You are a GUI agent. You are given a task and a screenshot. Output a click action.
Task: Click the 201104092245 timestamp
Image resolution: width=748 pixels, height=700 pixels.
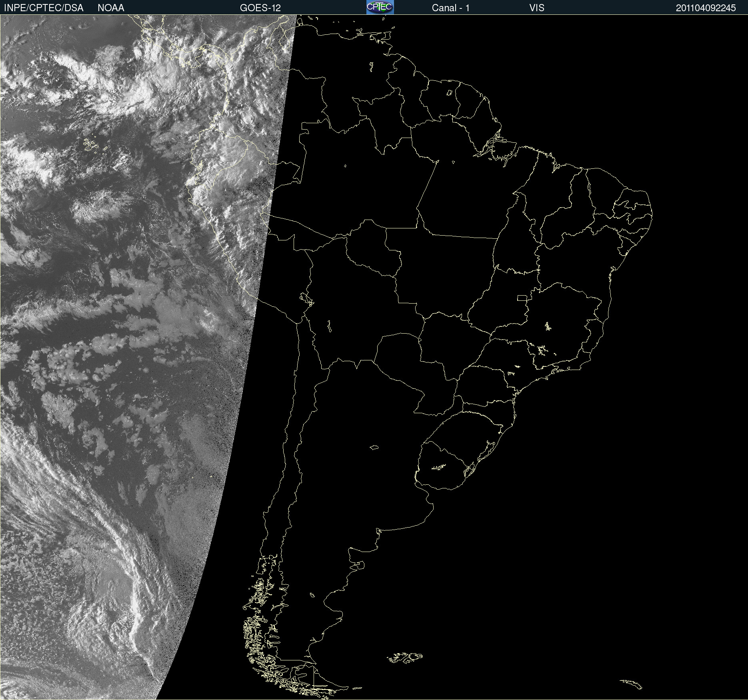pos(706,8)
